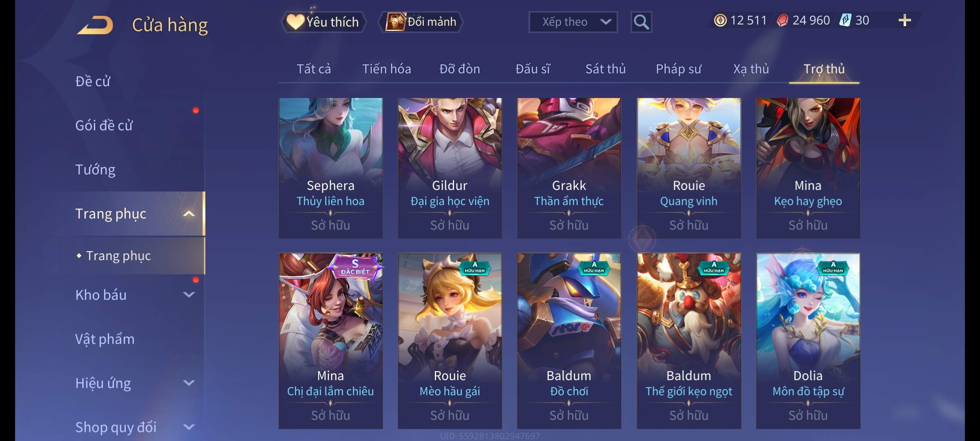Open Gói đề cử in sidebar
The image size is (980, 441).
pyautogui.click(x=104, y=125)
